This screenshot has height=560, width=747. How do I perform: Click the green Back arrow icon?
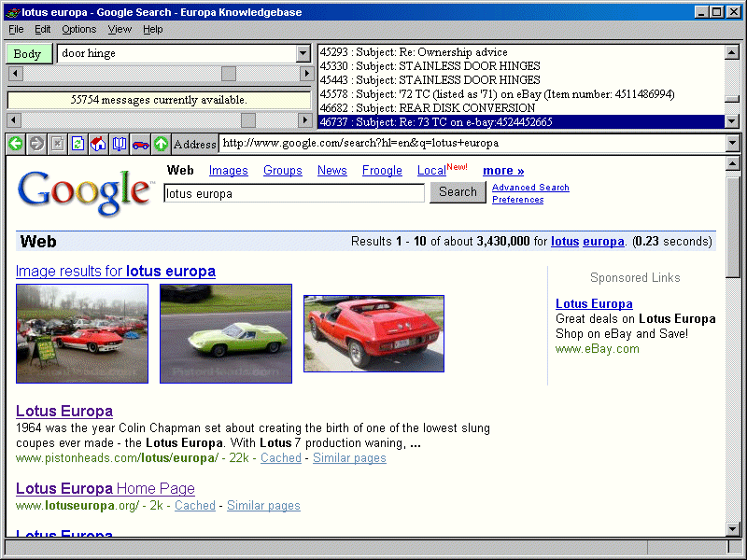pyautogui.click(x=15, y=144)
